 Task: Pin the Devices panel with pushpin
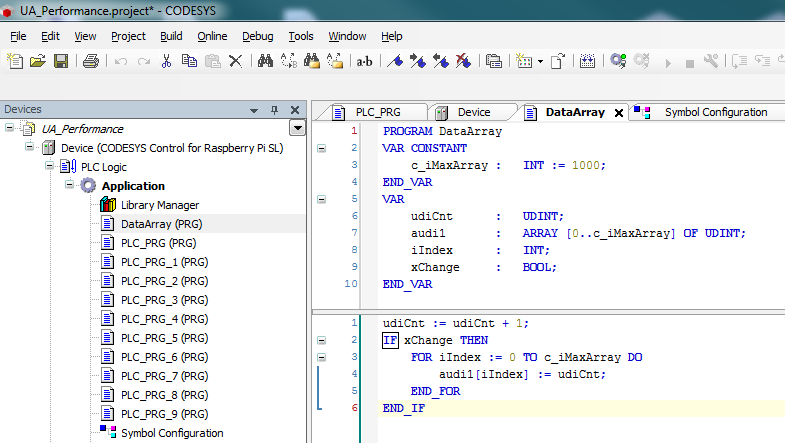275,110
